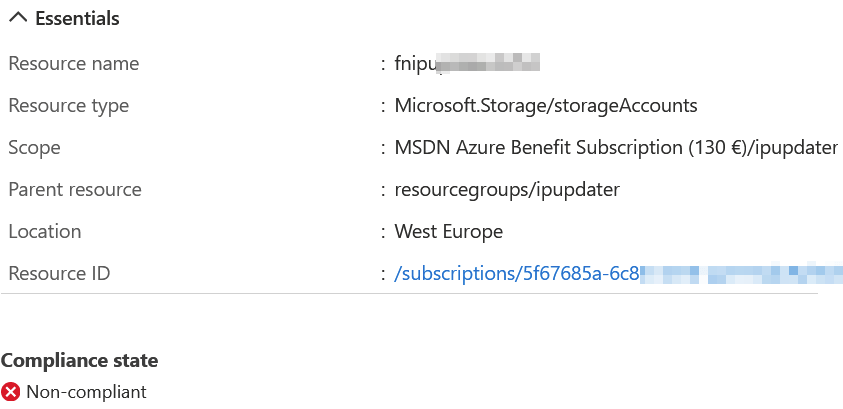The height and width of the screenshot is (409, 843).
Task: Click the Location field label
Action: coord(45,231)
